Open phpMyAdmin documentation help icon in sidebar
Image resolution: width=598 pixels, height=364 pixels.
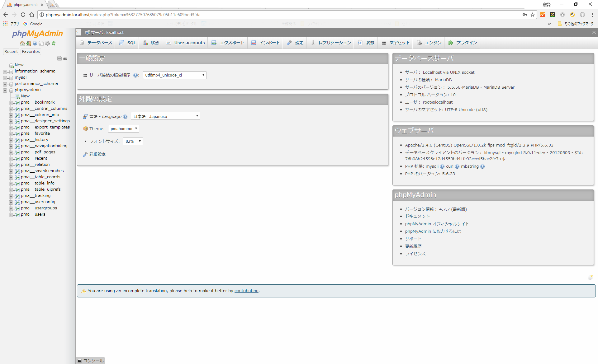click(35, 44)
